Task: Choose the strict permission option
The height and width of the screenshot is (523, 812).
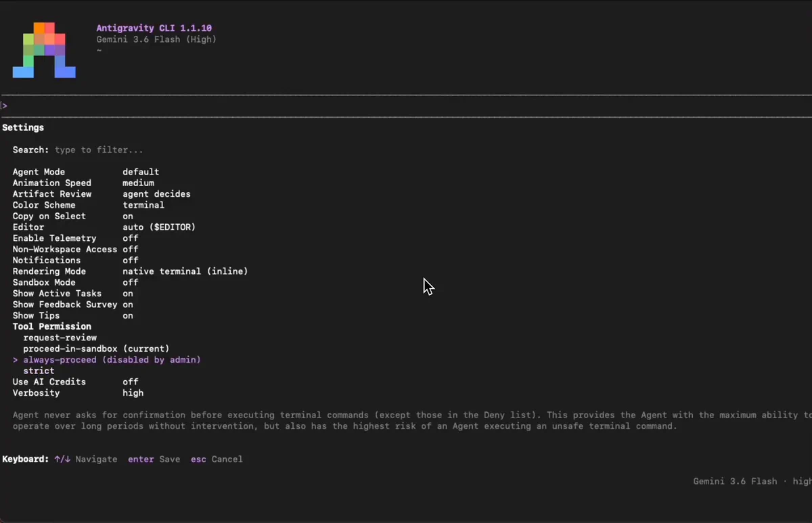Action: [39, 371]
